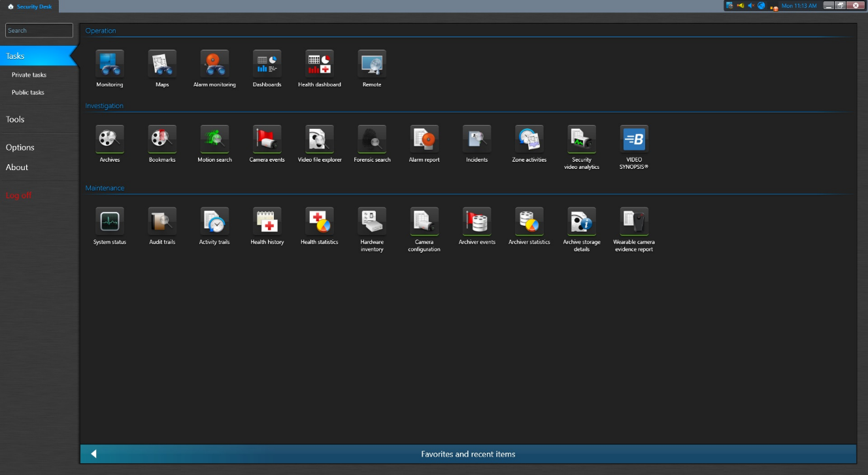Screen dimensions: 868x475
Task: Open the Forensic search task
Action: 372,144
